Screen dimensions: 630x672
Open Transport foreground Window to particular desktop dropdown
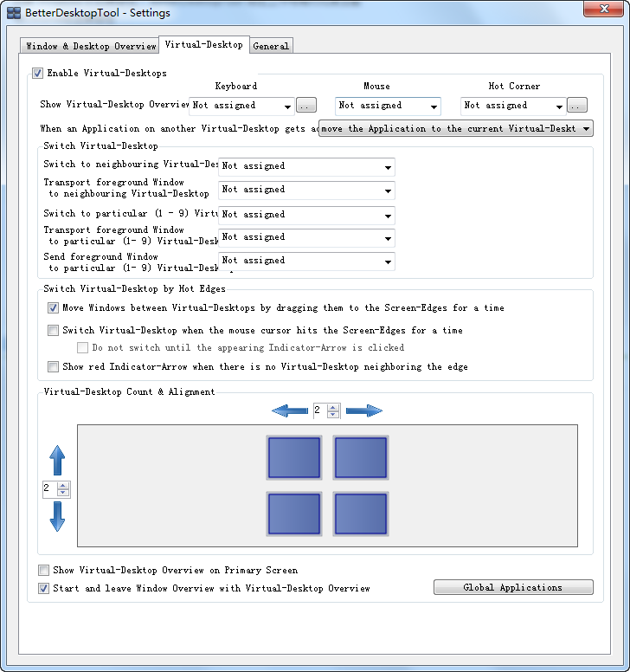306,237
